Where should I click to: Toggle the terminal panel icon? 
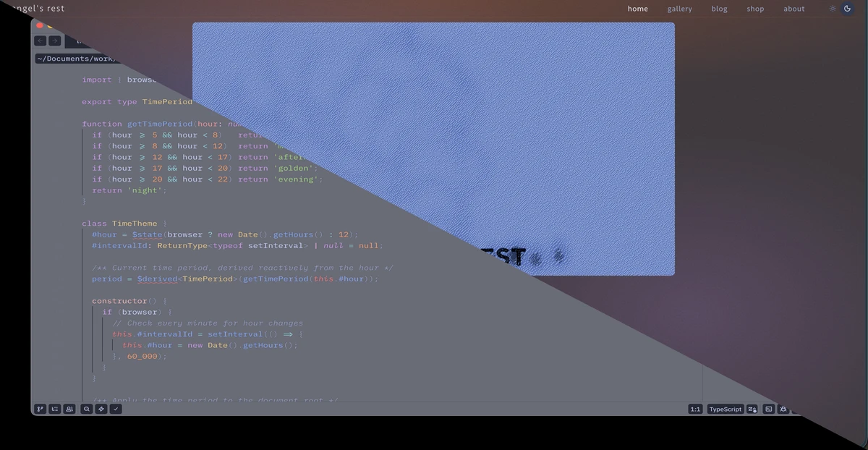(x=768, y=409)
